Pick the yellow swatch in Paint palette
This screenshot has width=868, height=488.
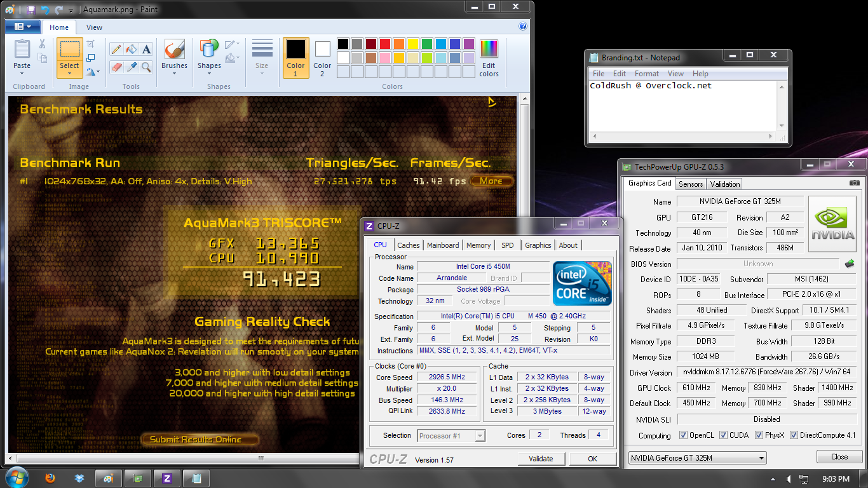click(412, 44)
